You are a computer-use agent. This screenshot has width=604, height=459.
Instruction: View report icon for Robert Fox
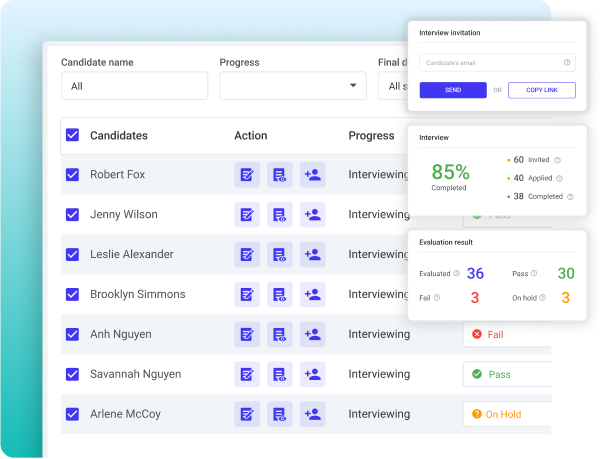click(x=280, y=175)
